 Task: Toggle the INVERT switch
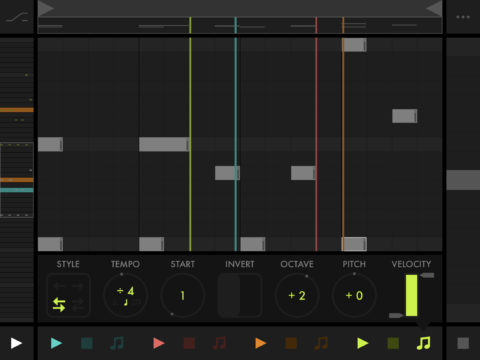tap(240, 295)
